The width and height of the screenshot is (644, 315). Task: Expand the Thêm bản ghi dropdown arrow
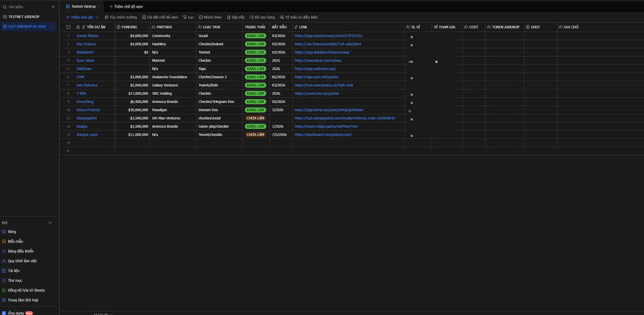point(97,17)
